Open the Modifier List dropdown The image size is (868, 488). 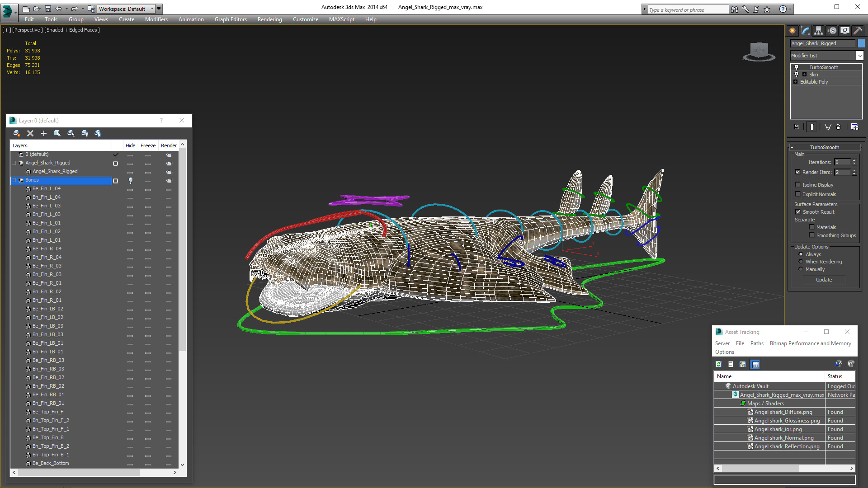pos(859,56)
